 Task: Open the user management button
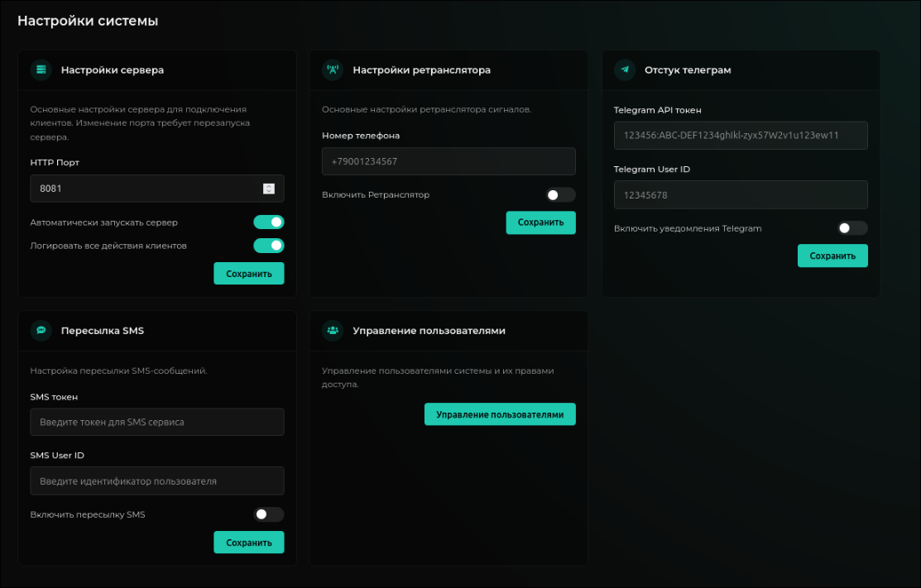click(500, 414)
